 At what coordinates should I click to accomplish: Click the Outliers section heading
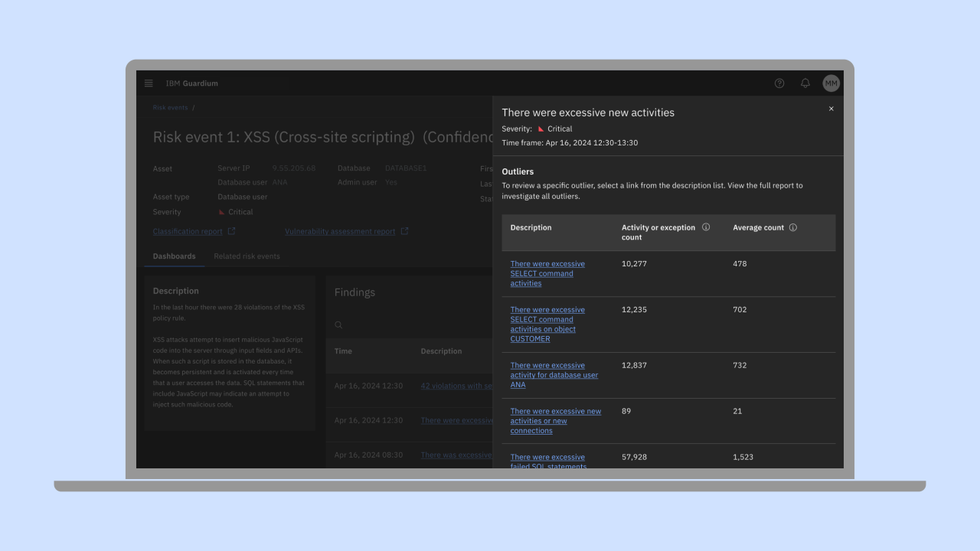(518, 171)
